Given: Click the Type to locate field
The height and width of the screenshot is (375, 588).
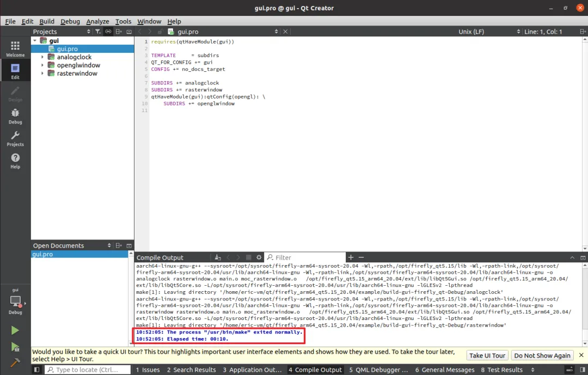Looking at the screenshot, I should point(88,370).
